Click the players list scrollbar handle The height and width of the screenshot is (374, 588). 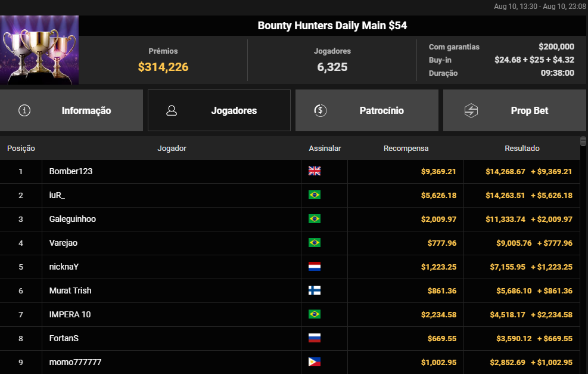[x=583, y=141]
